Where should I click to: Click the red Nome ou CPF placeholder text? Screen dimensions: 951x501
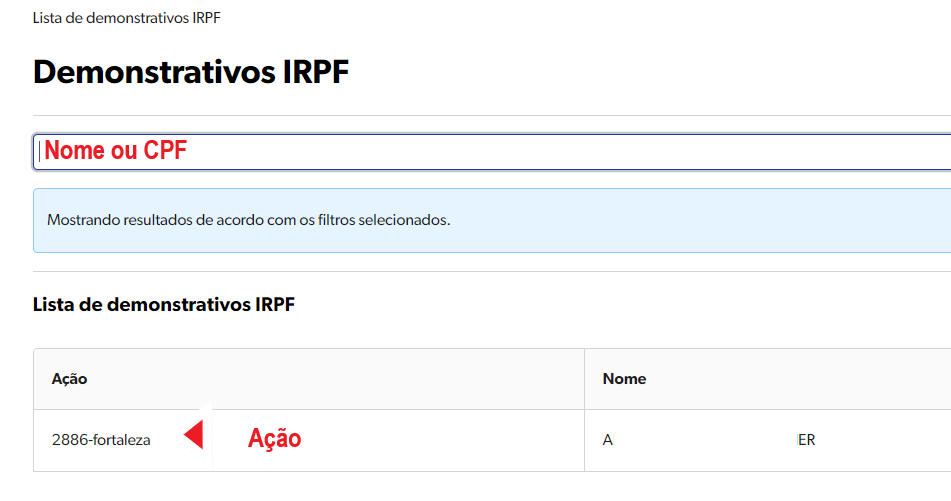(x=116, y=151)
